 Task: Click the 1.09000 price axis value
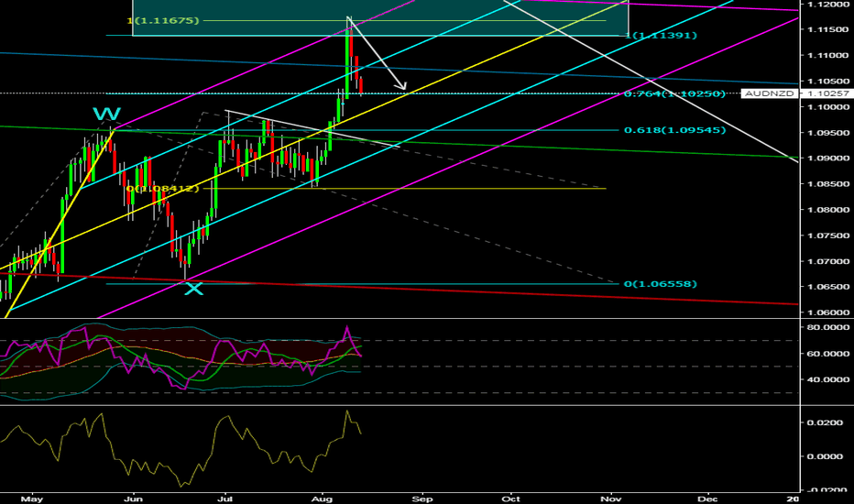coord(828,159)
